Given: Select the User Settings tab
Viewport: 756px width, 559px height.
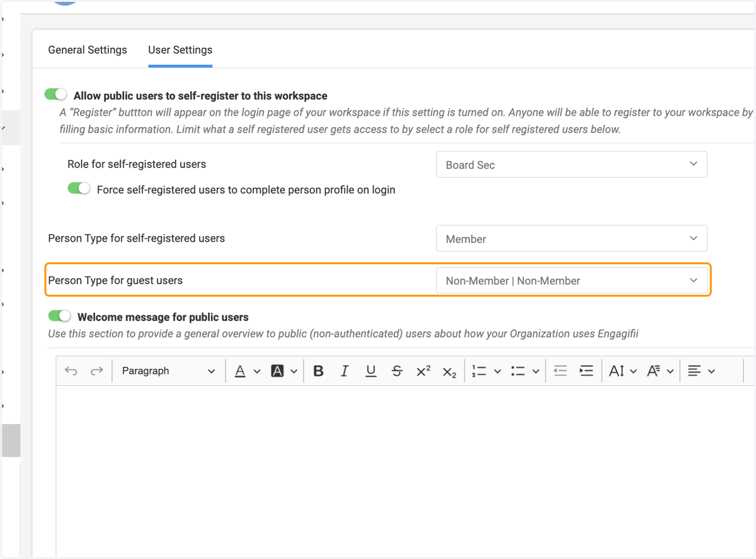Looking at the screenshot, I should 180,50.
